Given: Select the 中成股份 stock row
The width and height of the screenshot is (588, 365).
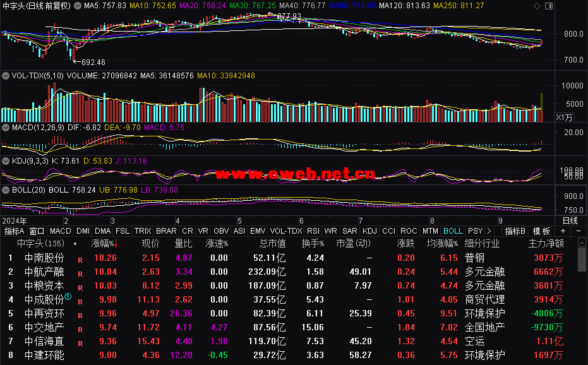Looking at the screenshot, I should click(x=287, y=299).
